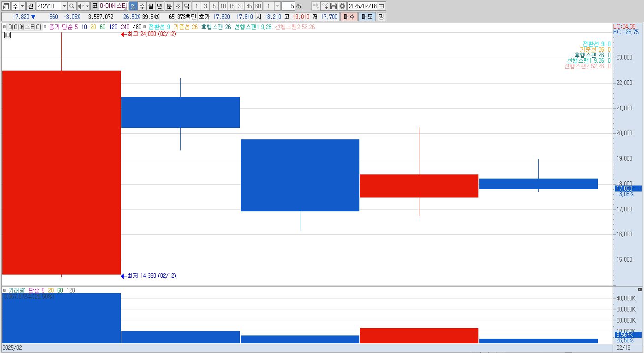
Task: Click the add-indicator line icon with plus
Action: (324, 6)
